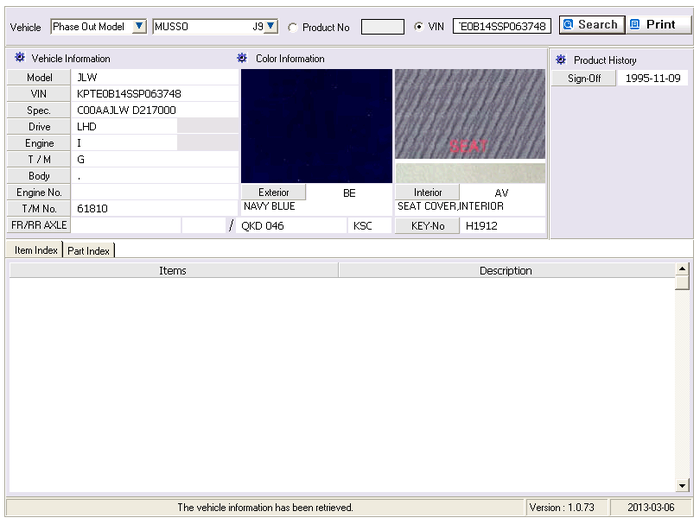Switch to the Item Index tab
The height and width of the screenshot is (524, 700).
pyautogui.click(x=35, y=250)
